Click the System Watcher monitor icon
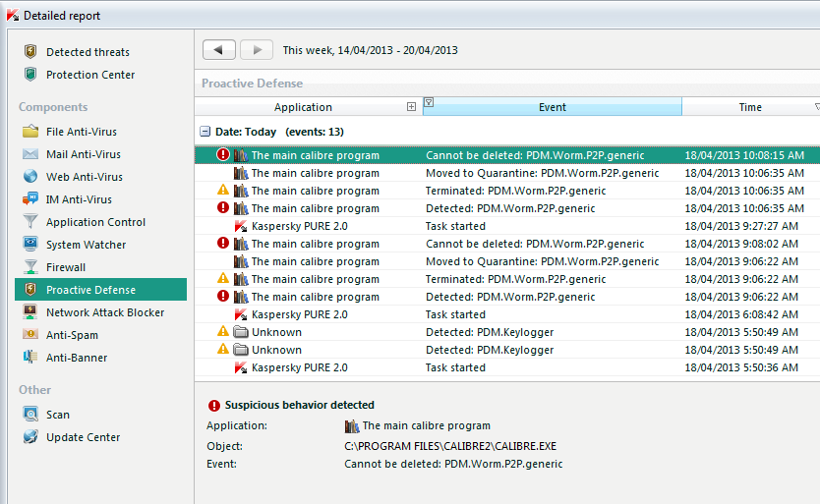The image size is (820, 504). point(30,244)
